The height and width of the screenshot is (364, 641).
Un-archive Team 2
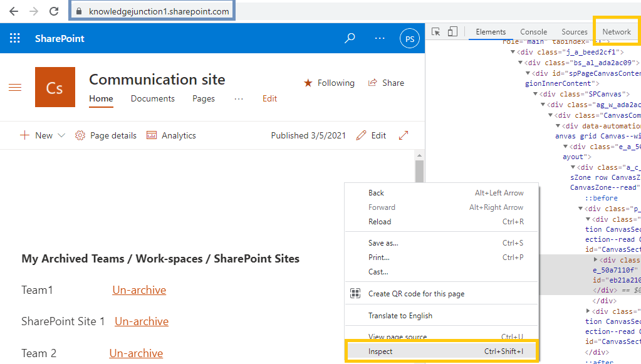pyautogui.click(x=136, y=353)
